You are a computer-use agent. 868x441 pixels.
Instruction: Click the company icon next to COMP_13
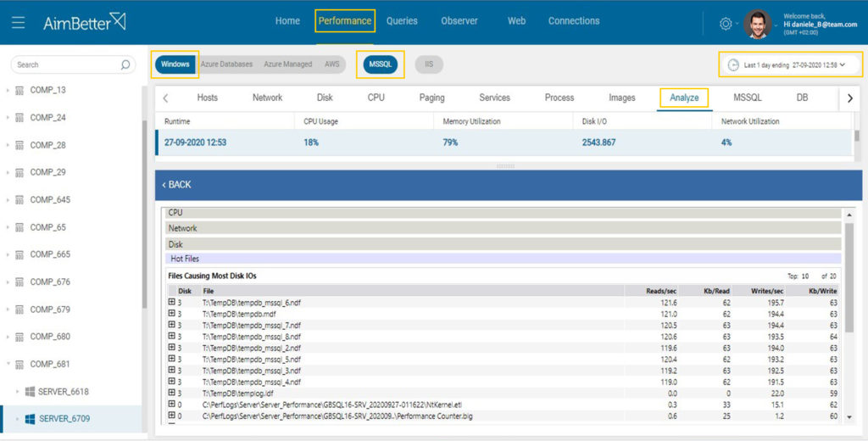(19, 90)
